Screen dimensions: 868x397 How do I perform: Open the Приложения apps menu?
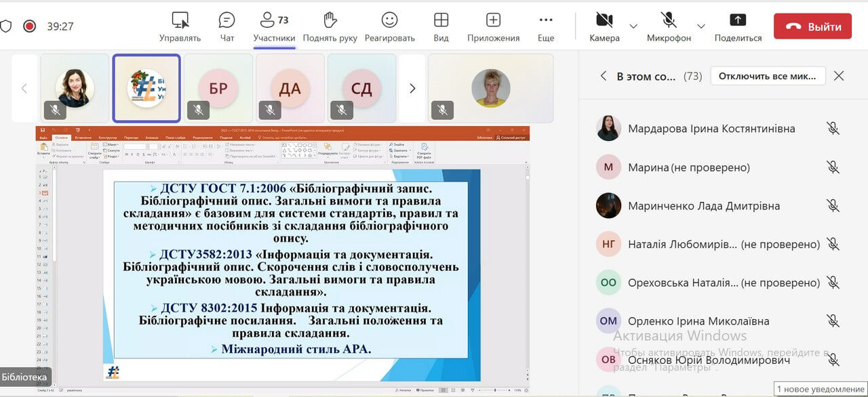coord(493,27)
